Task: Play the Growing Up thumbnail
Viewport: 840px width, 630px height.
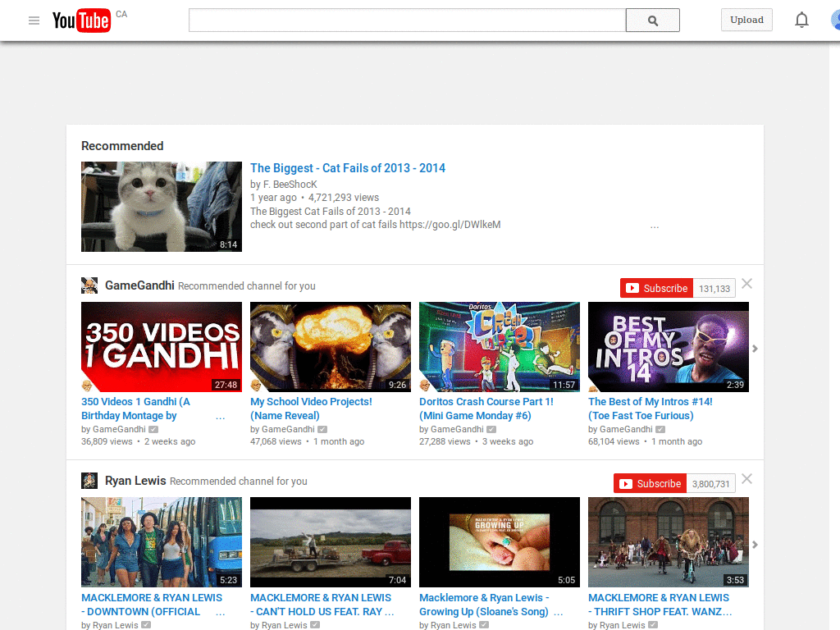Action: pos(500,542)
